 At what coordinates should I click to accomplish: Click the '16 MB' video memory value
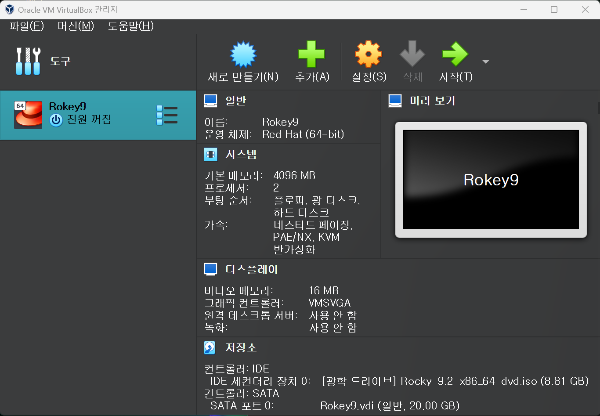tap(324, 290)
